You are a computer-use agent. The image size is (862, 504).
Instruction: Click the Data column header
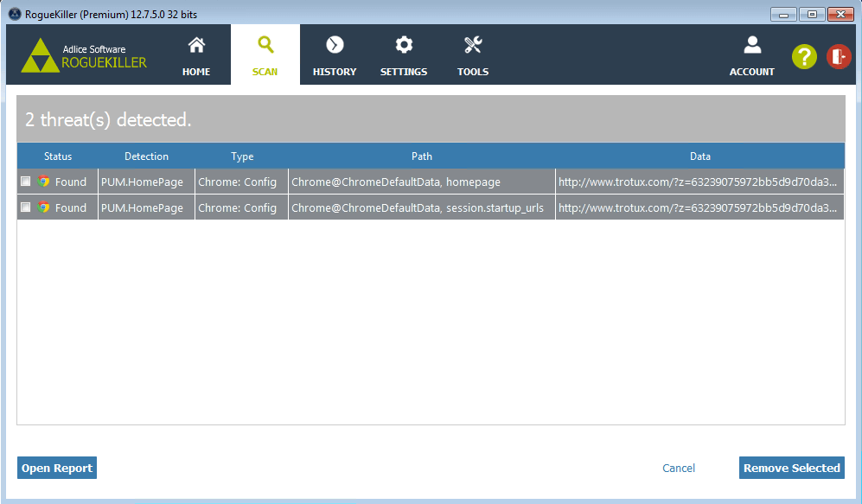(x=699, y=156)
